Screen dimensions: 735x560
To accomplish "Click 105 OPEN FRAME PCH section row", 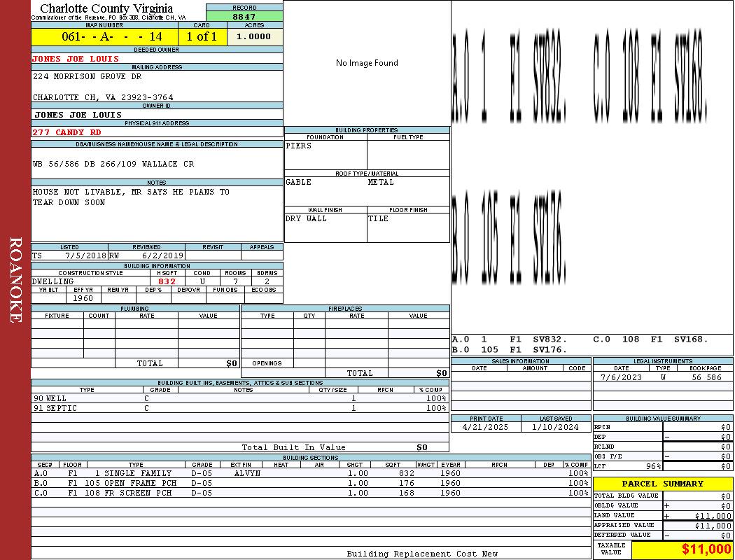I will coord(311,483).
